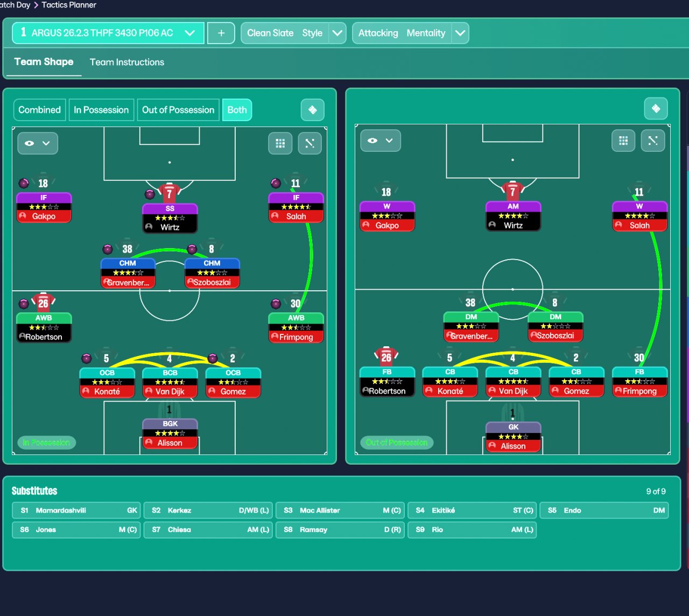The height and width of the screenshot is (616, 689).
Task: Expand left pitch with fullscreen arrows icon
Action: 310,143
